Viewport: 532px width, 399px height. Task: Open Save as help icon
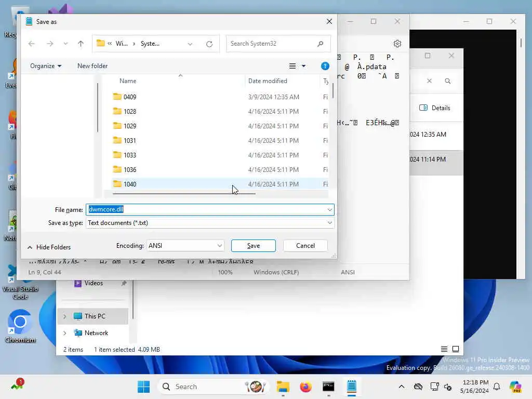point(325,66)
